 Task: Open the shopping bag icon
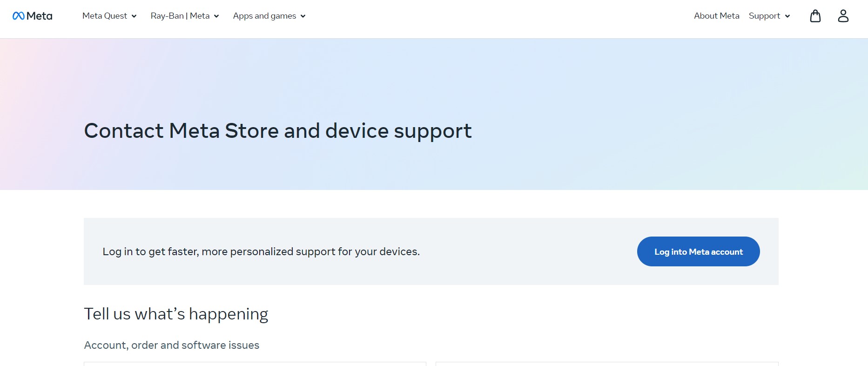click(x=815, y=16)
